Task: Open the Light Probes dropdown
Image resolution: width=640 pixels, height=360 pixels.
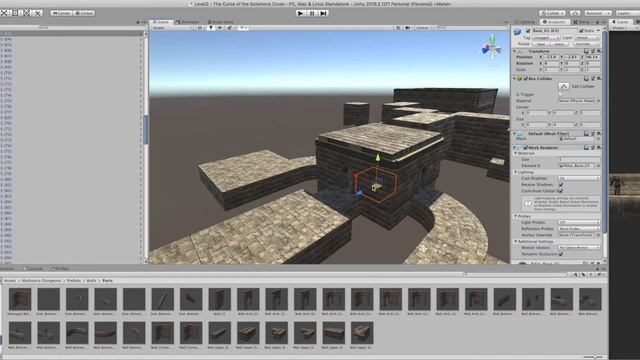Action: click(579, 222)
